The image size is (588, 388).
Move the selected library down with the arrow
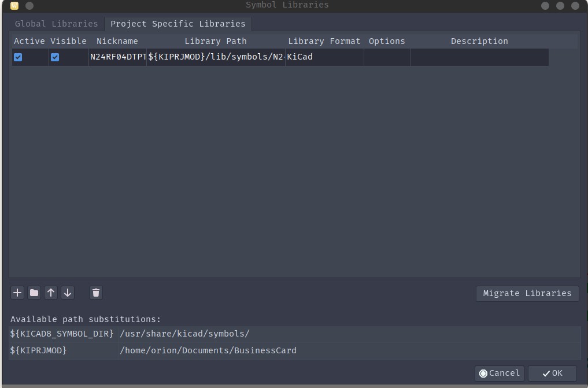coord(68,293)
